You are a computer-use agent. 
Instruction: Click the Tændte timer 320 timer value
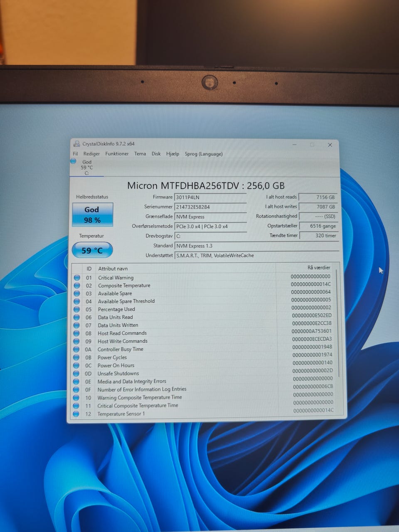pyautogui.click(x=318, y=235)
